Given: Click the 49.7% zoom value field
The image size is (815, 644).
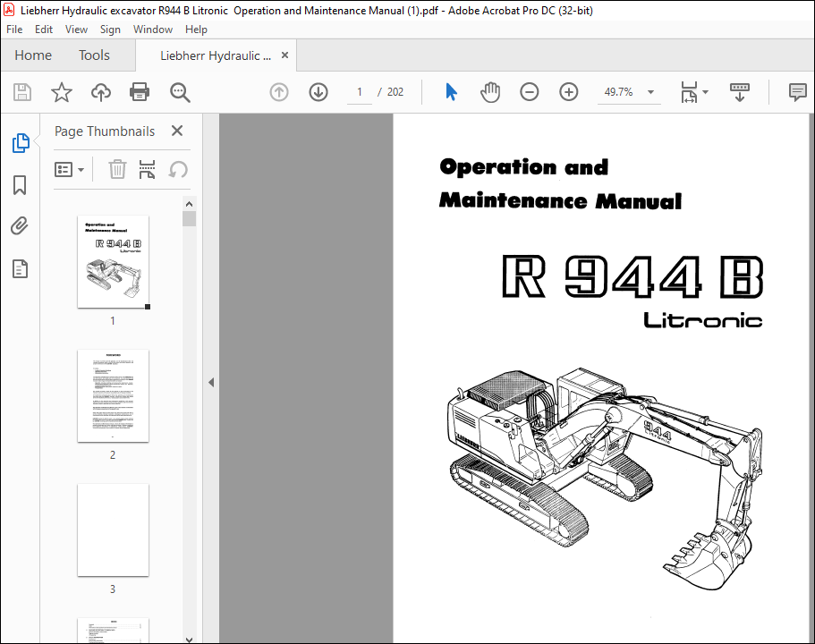Looking at the screenshot, I should coord(618,92).
